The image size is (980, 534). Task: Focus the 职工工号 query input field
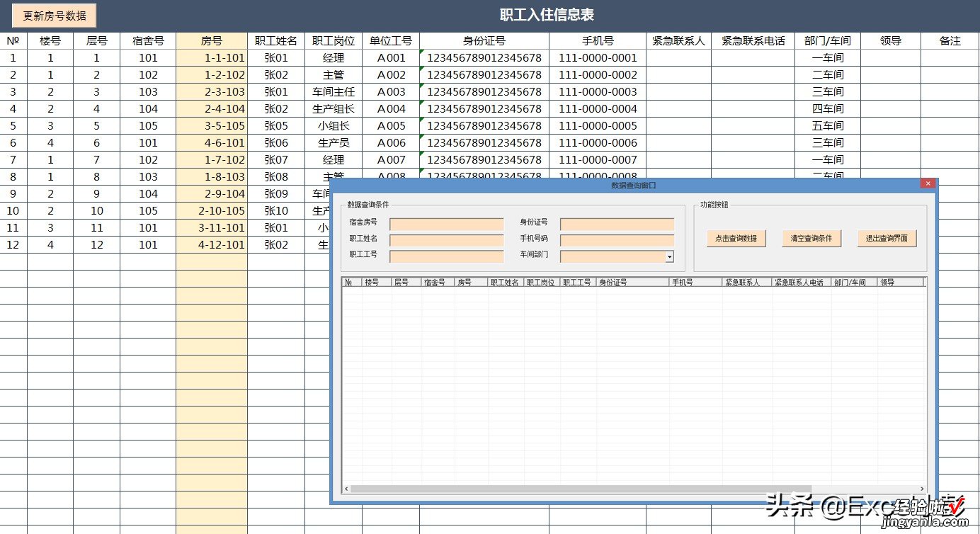(447, 256)
